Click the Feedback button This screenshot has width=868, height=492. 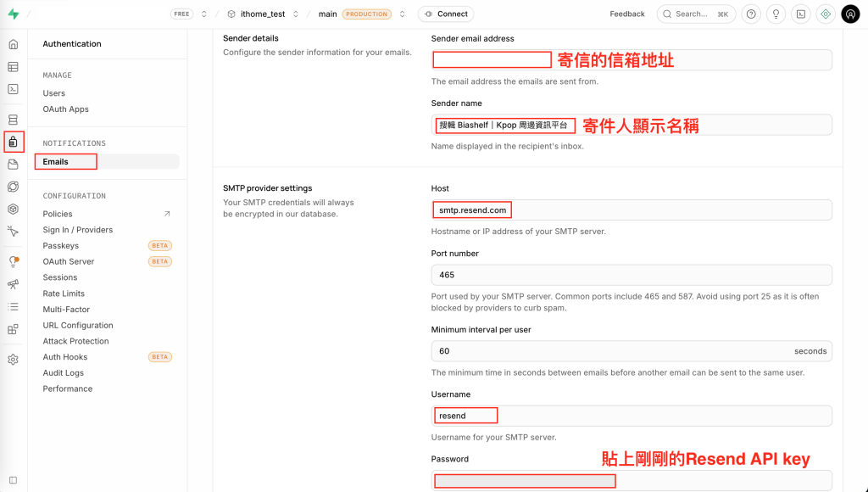(x=627, y=14)
